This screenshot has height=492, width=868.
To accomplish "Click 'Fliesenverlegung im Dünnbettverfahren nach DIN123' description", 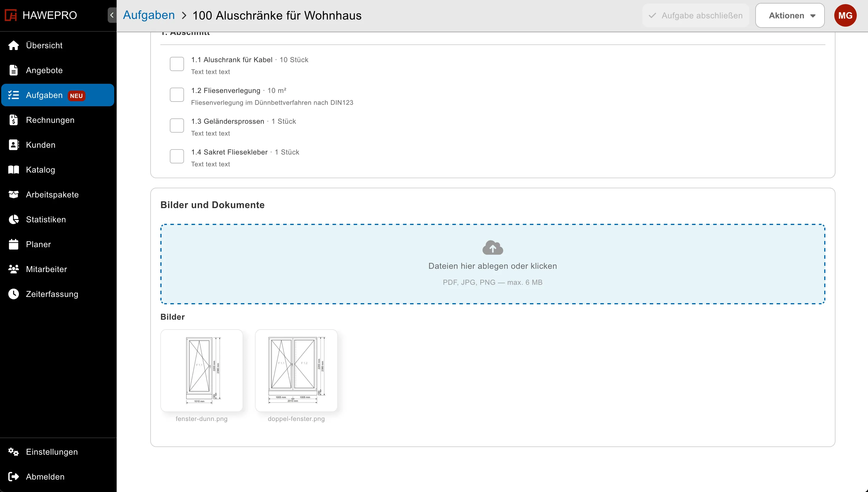I will (x=272, y=102).
